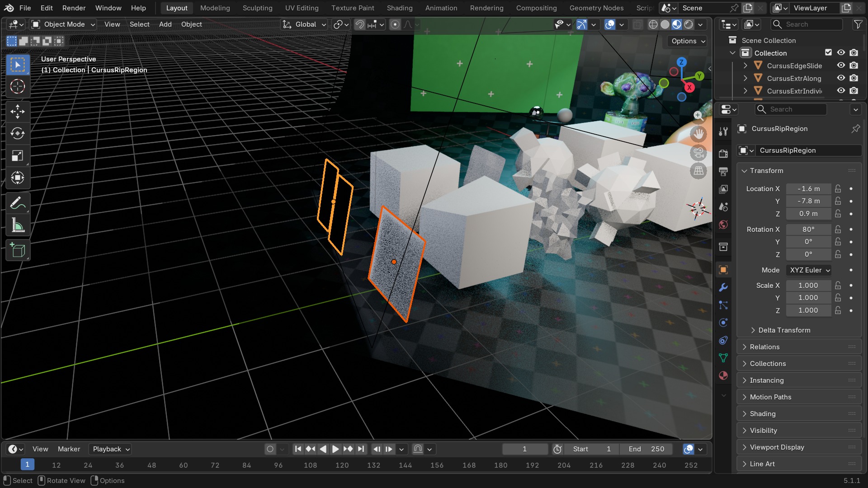Image resolution: width=868 pixels, height=488 pixels.
Task: Open the Render menu
Action: (74, 8)
